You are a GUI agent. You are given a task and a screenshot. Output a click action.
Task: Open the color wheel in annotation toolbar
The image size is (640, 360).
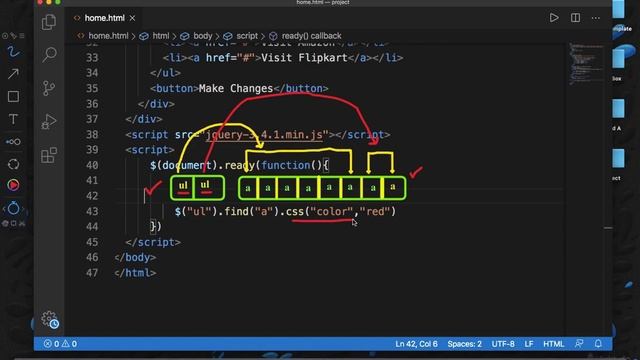coord(13,164)
